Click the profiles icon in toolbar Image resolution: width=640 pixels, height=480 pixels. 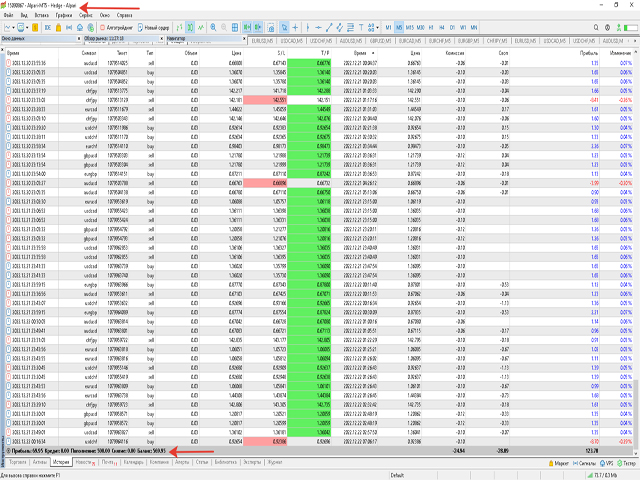21,27
